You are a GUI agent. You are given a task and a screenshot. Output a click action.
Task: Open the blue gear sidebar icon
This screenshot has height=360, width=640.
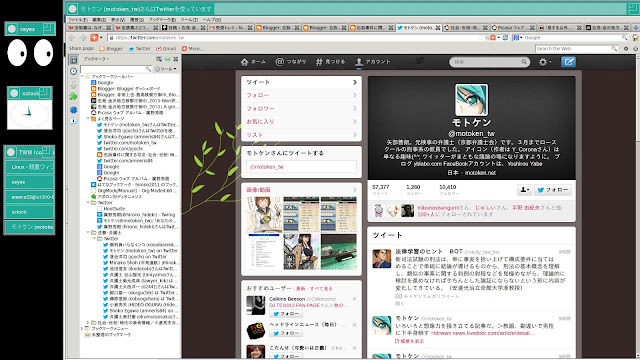click(73, 109)
